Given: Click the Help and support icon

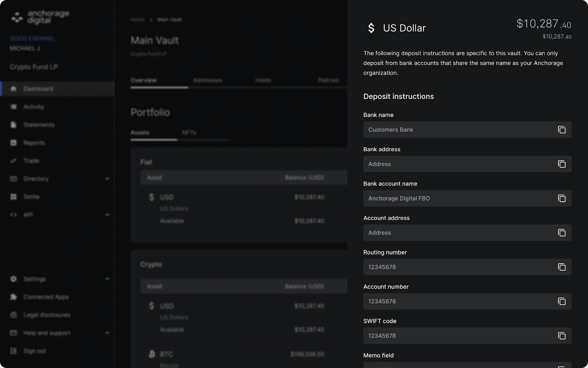Looking at the screenshot, I should point(14,333).
